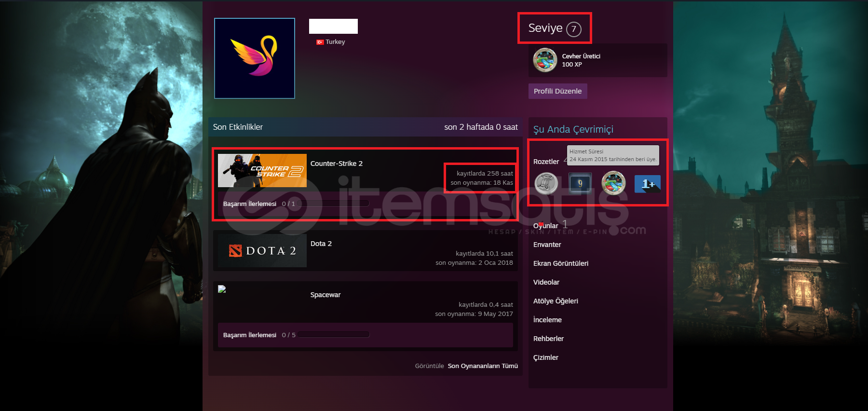
Task: Click the Profili Düzenle button
Action: (557, 91)
